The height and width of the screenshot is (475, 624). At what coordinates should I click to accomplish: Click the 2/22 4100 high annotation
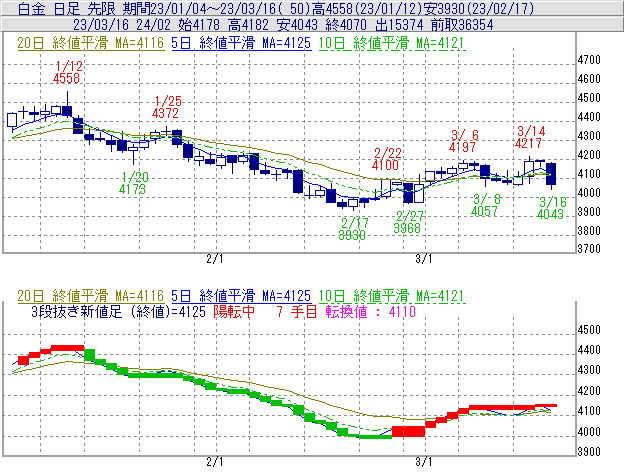(x=386, y=159)
